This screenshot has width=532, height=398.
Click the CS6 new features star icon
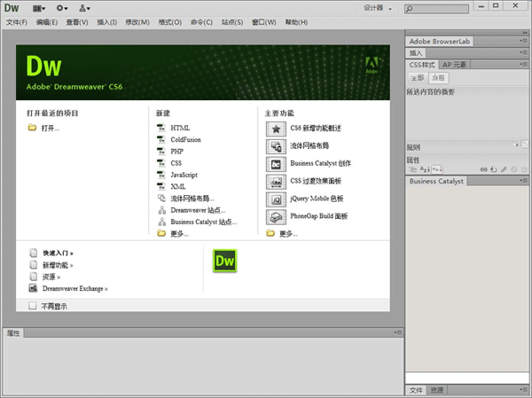coord(276,129)
